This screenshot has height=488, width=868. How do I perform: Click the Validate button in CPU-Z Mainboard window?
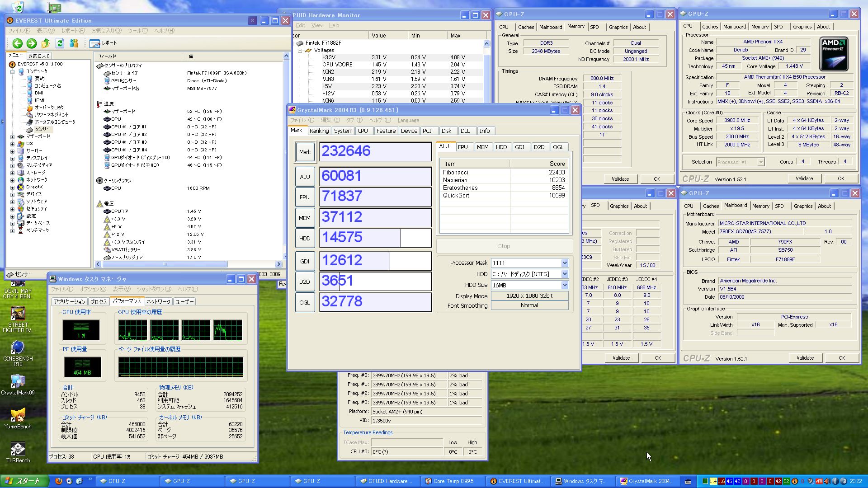[805, 358]
